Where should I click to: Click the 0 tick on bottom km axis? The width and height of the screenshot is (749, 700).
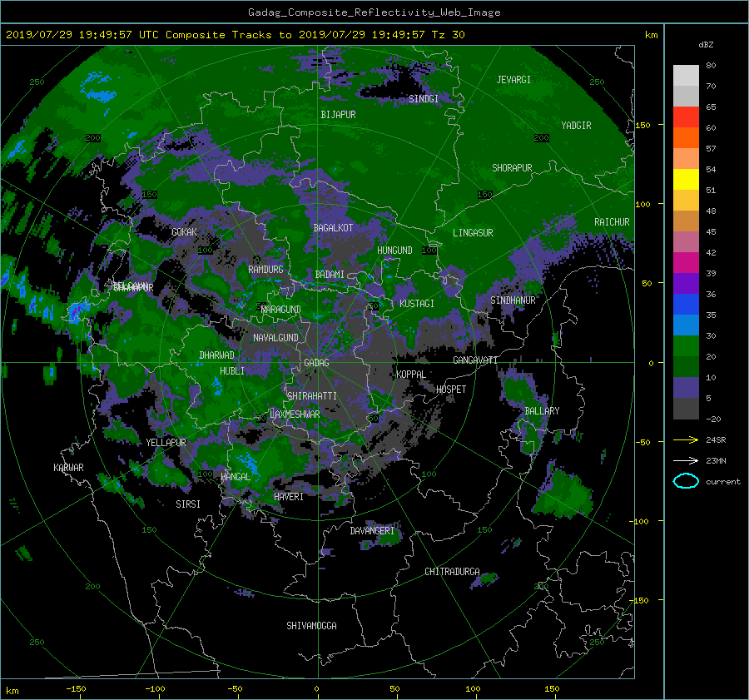[x=316, y=689]
